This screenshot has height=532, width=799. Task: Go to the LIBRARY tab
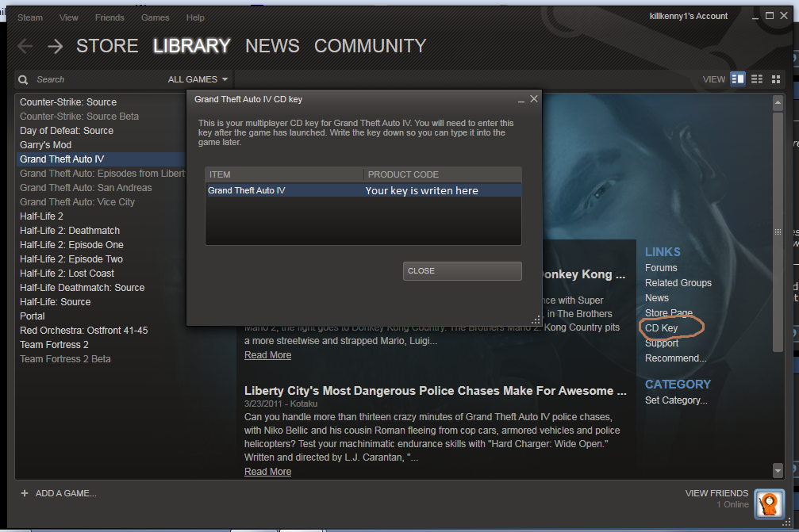point(191,46)
